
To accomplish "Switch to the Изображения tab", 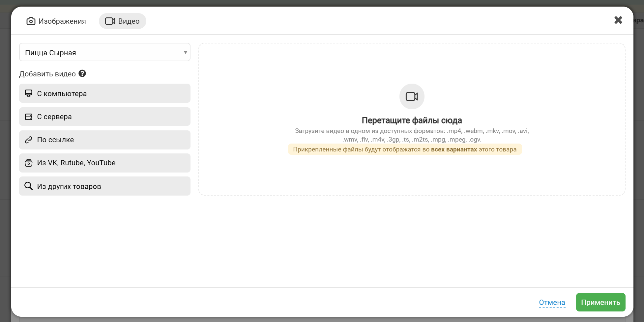I will click(x=56, y=21).
